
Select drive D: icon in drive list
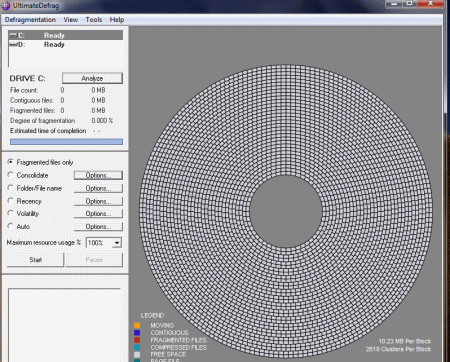13,45
